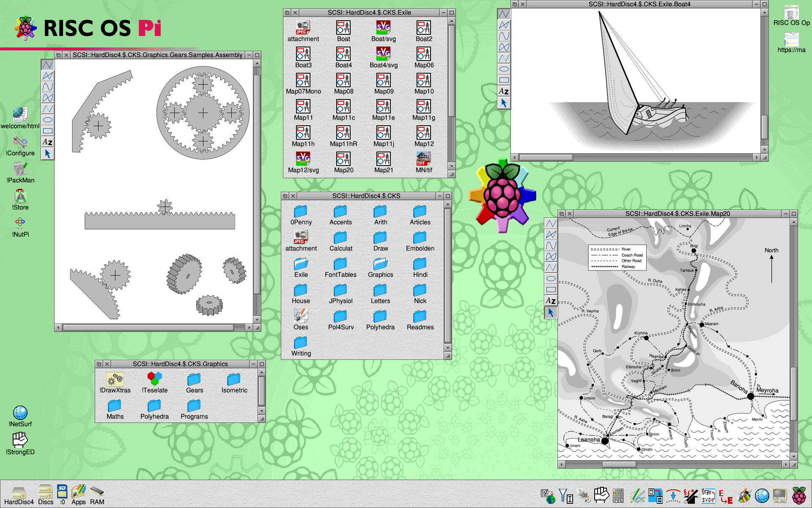Click left scroll arrow in Assembly window
Image resolution: width=812 pixels, height=508 pixels.
(59, 328)
